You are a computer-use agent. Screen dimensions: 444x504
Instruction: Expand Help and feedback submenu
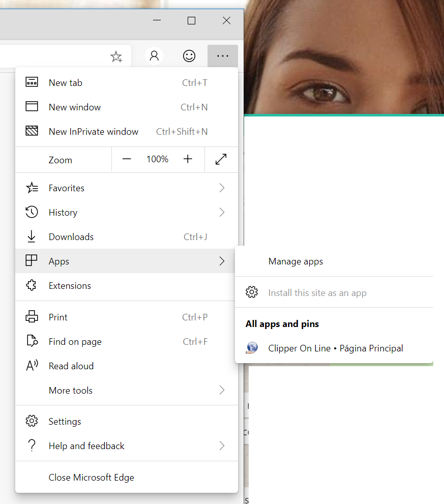pos(222,446)
